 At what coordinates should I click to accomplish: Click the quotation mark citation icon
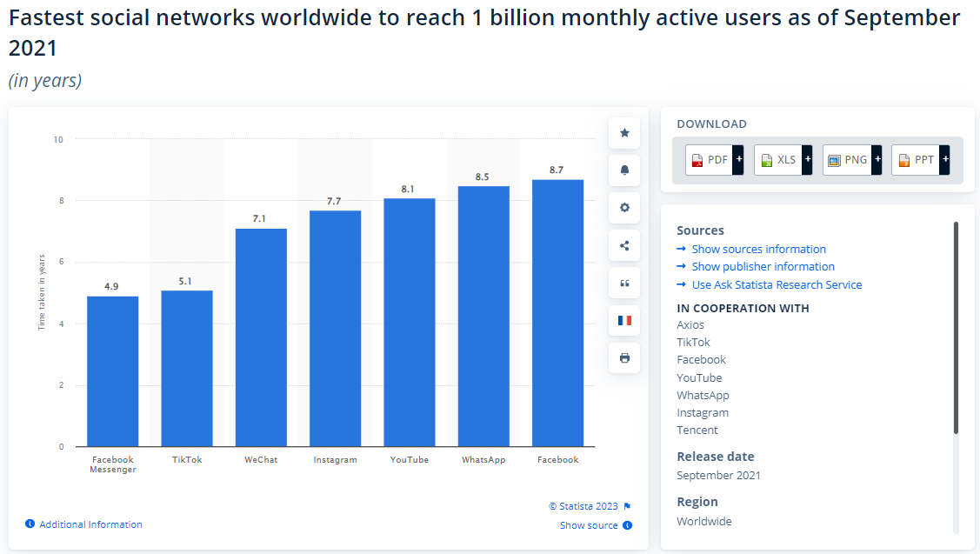click(x=623, y=283)
